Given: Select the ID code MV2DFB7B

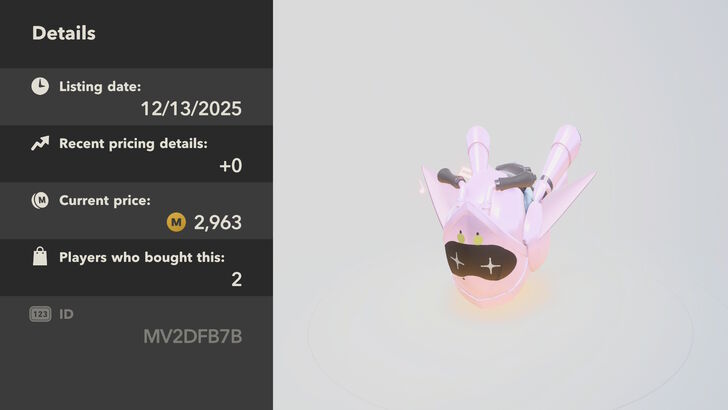Looking at the screenshot, I should click(193, 336).
